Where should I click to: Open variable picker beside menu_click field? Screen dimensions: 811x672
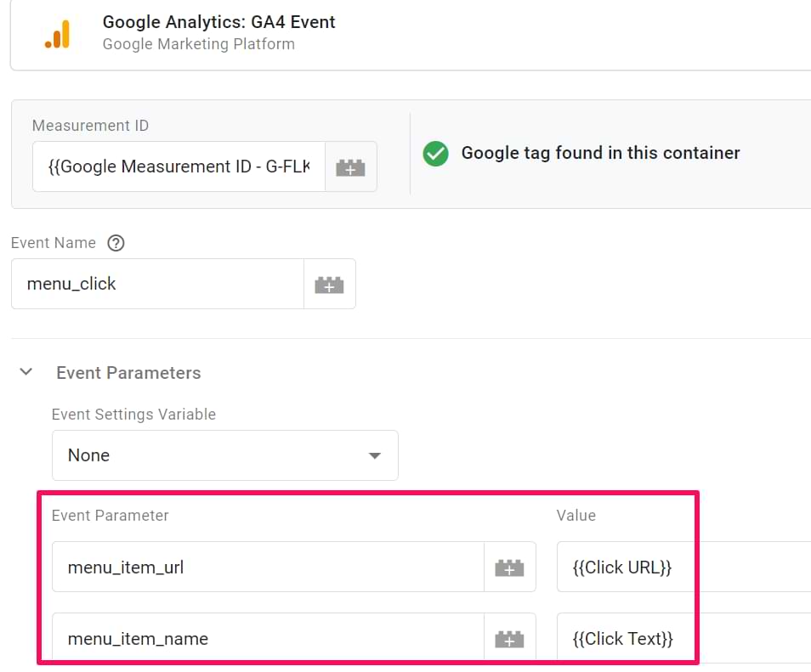point(329,284)
